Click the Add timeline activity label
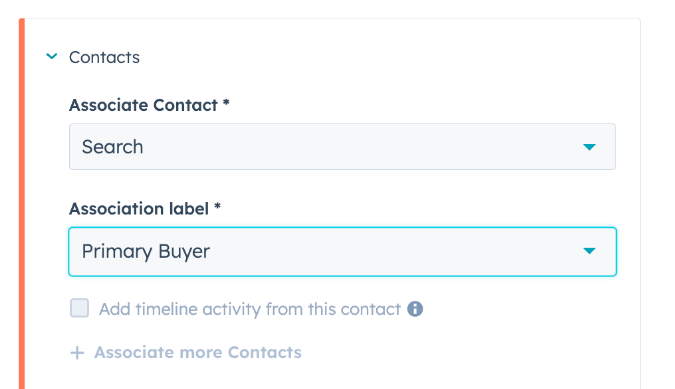Screen dimensions: 675x389 click(250, 309)
